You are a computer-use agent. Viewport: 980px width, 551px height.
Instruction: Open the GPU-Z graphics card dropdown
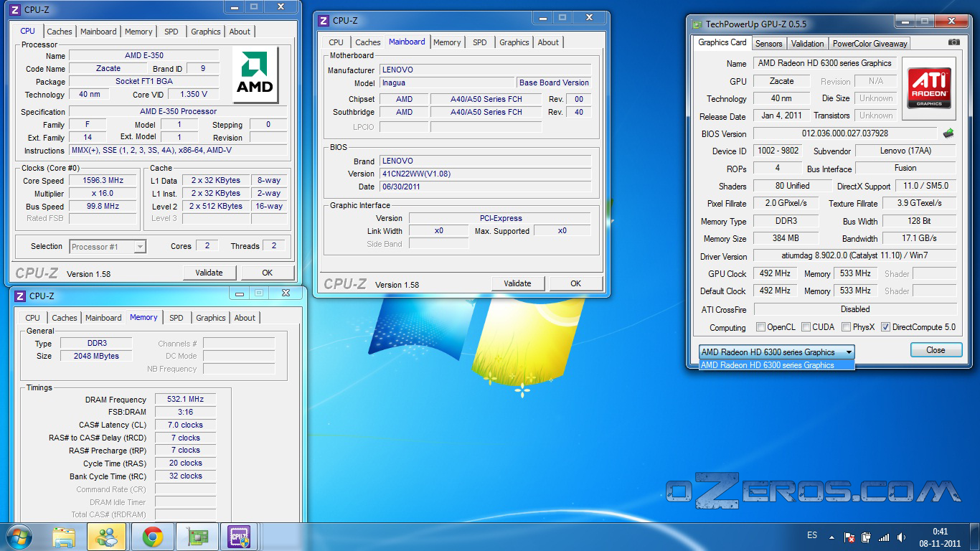777,352
